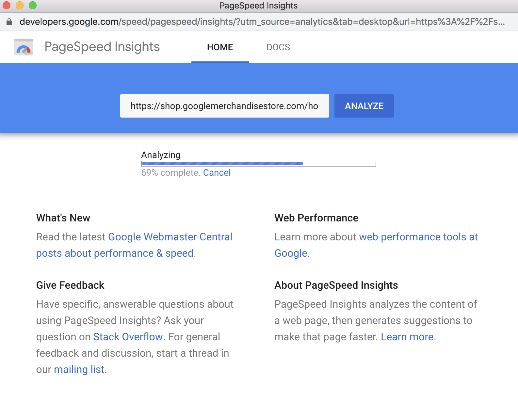Click the green maximize window button

(x=33, y=5)
